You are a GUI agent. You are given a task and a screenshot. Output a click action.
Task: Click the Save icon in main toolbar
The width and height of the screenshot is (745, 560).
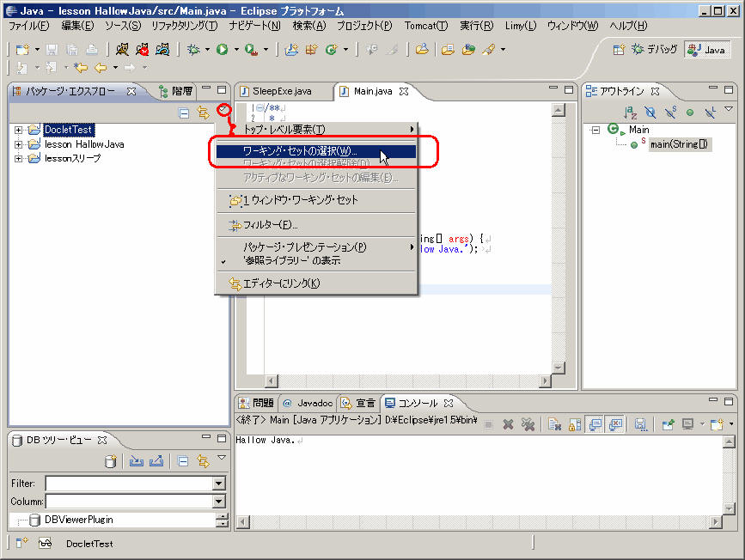(x=52, y=50)
